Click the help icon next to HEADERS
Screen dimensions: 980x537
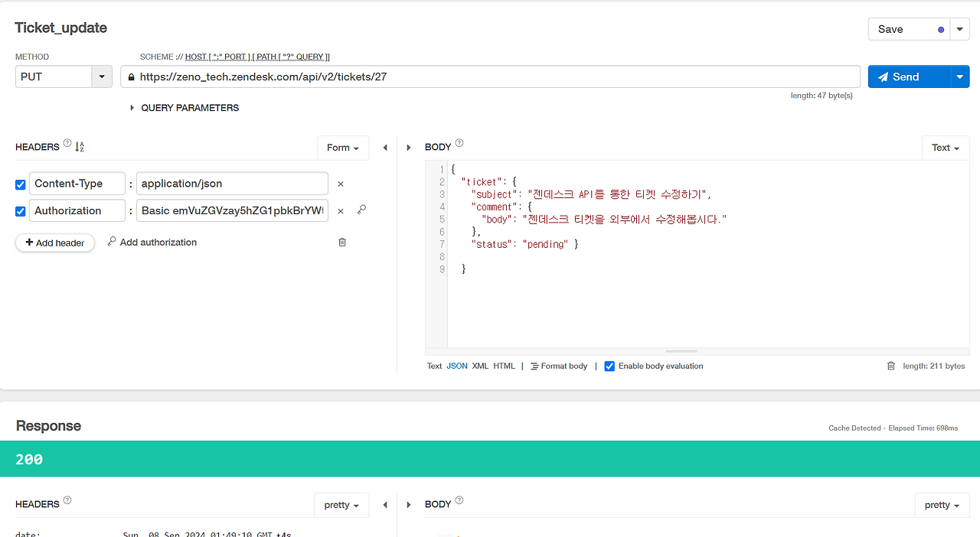point(67,143)
